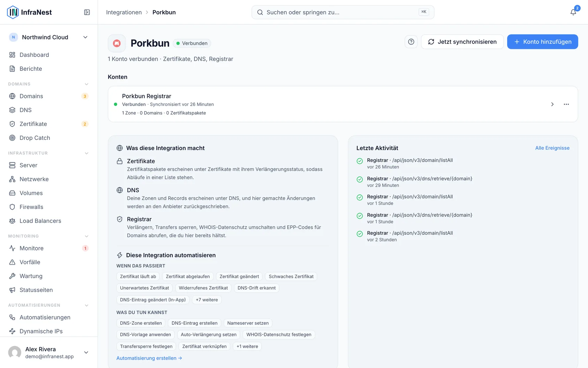
Task: Open the notifications bell
Action: click(x=573, y=12)
